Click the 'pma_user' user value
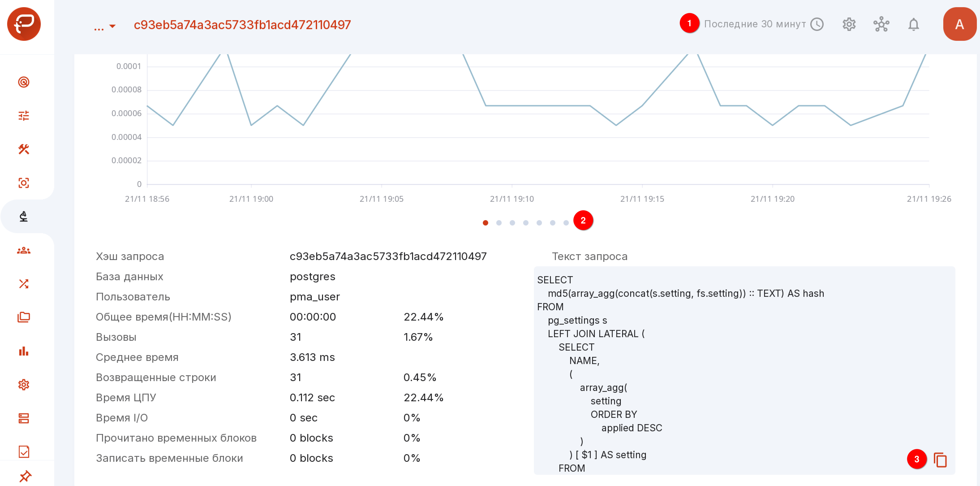 315,297
